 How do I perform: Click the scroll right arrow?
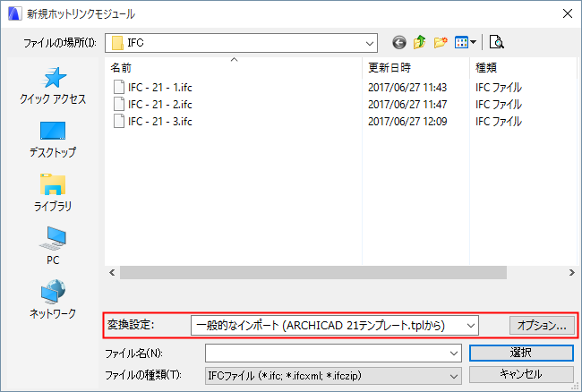tap(571, 273)
